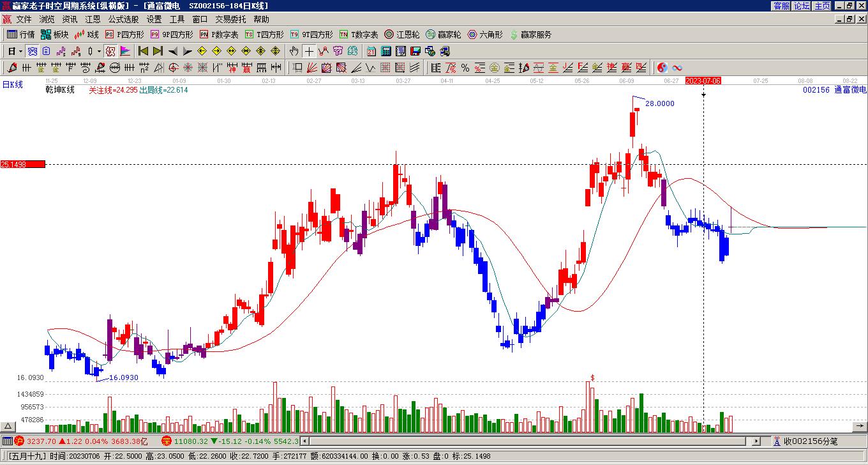Click the 002156 通富微电 stock label
The image size is (868, 465).
(835, 90)
